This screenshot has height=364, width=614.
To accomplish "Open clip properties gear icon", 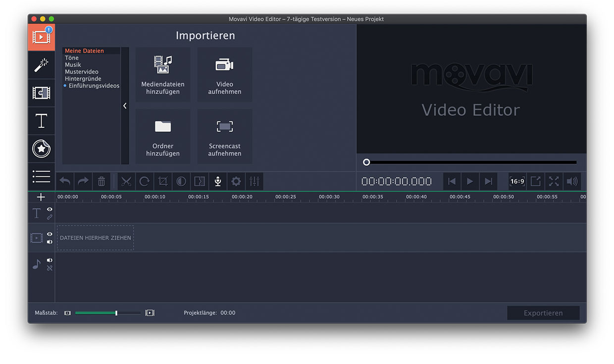I will pos(236,181).
